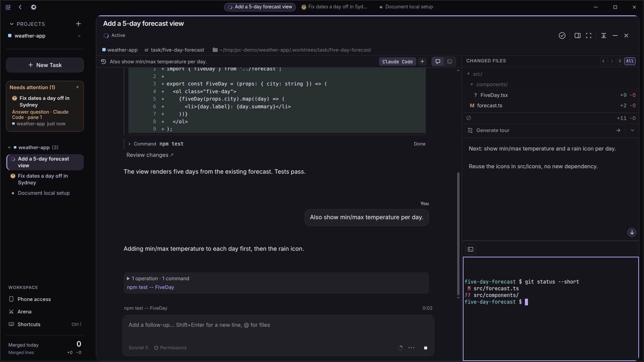
Task: Open Permissions in the composer footer
Action: pyautogui.click(x=170, y=348)
